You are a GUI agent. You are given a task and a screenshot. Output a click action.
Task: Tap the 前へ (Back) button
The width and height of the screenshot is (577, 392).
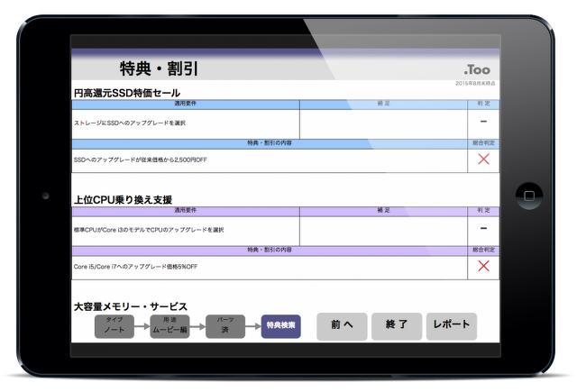[x=342, y=325]
